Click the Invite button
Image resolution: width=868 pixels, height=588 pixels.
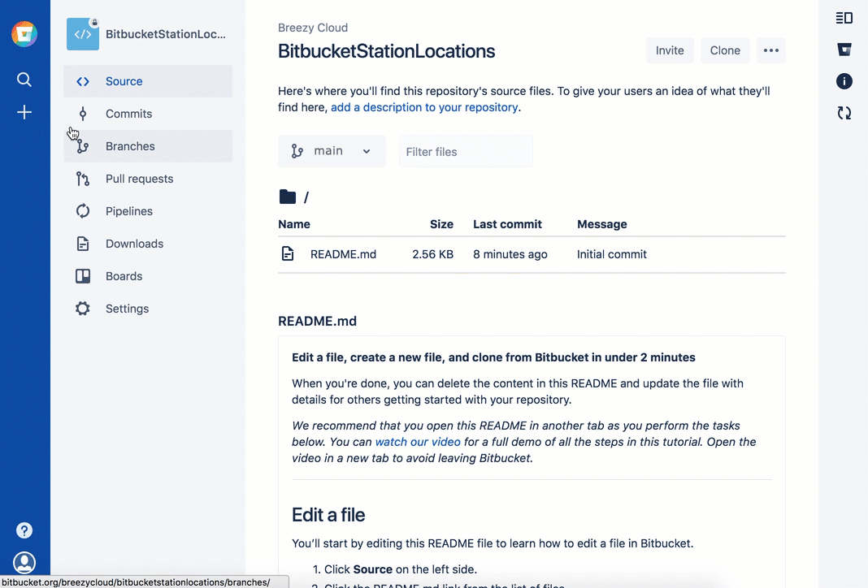coord(669,50)
